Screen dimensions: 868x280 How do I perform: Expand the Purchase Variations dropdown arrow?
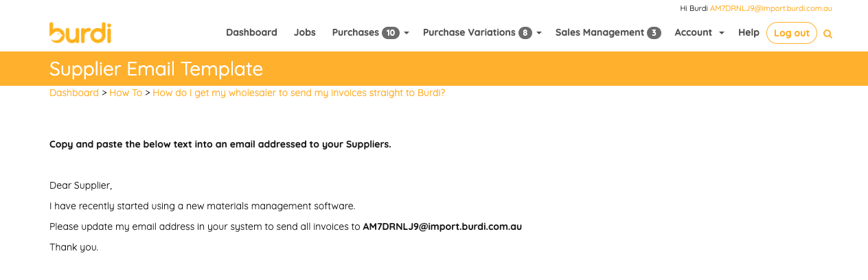click(x=539, y=33)
